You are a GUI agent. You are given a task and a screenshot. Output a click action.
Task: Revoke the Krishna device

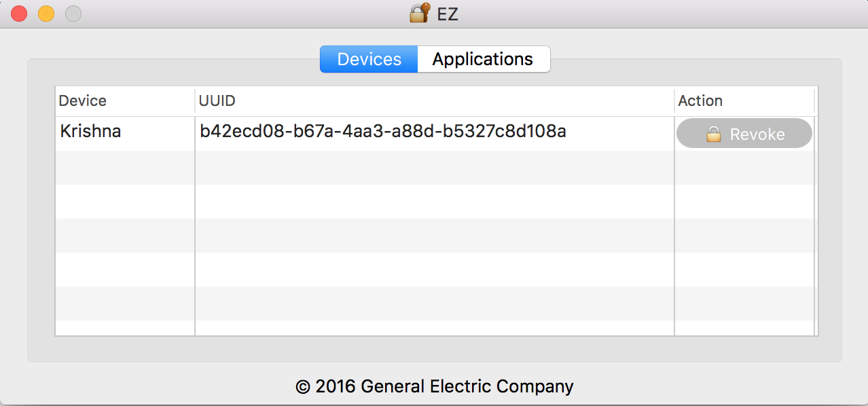click(744, 134)
